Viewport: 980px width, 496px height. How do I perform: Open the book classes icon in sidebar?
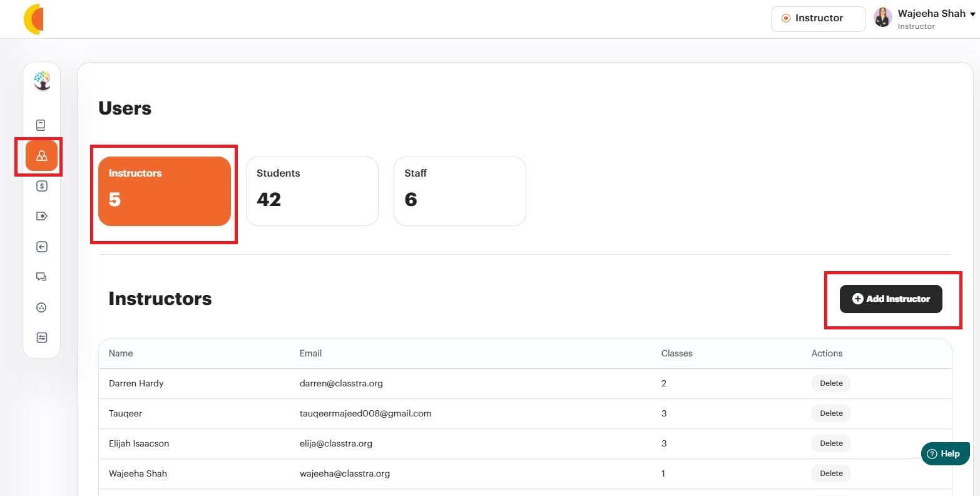pyautogui.click(x=41, y=125)
